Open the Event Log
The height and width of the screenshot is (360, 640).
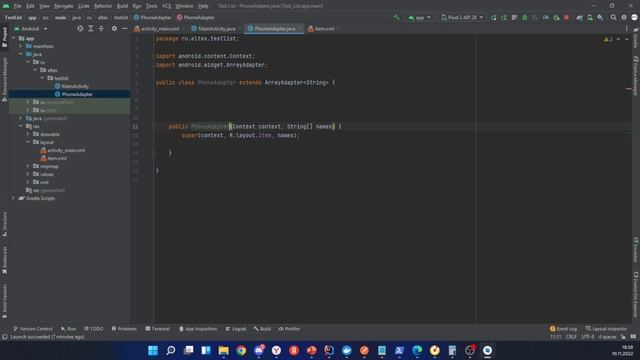[x=563, y=329]
